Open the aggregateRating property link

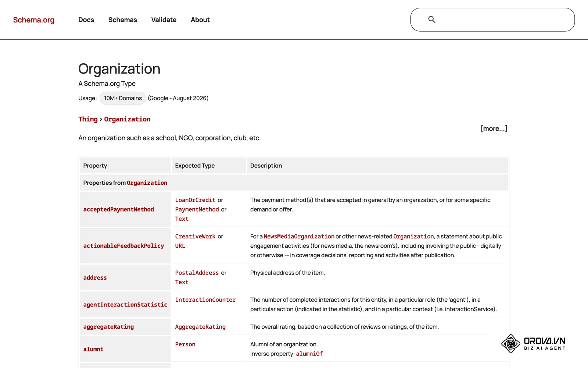[x=108, y=327]
